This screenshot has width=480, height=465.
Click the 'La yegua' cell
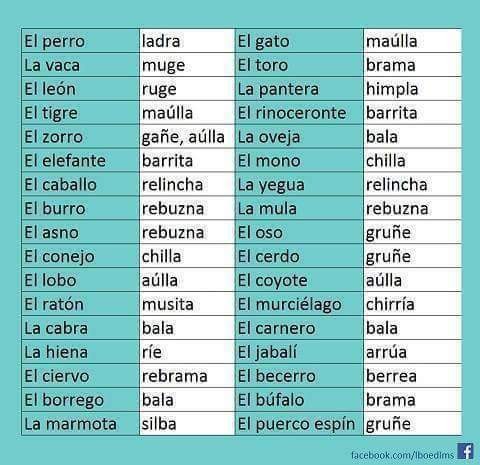[299, 185]
